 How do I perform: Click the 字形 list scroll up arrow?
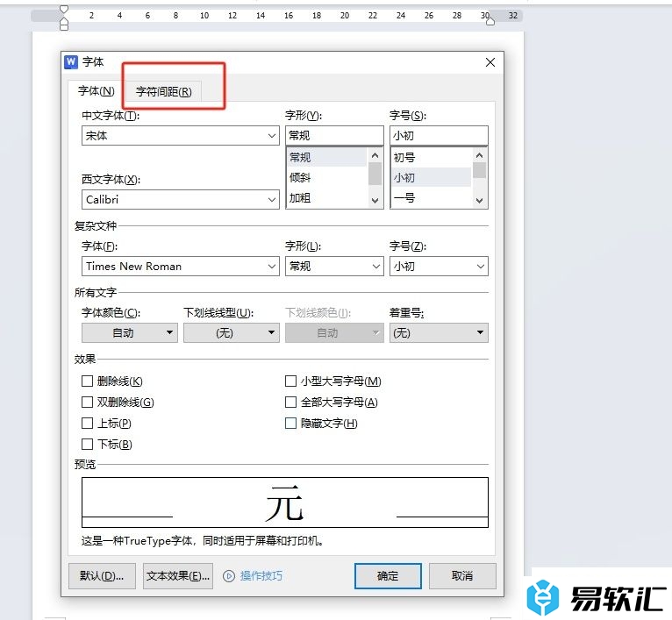(375, 155)
